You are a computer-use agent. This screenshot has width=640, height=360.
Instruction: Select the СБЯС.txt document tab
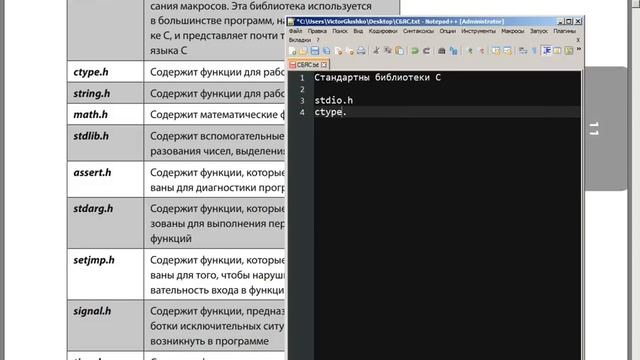click(x=308, y=65)
